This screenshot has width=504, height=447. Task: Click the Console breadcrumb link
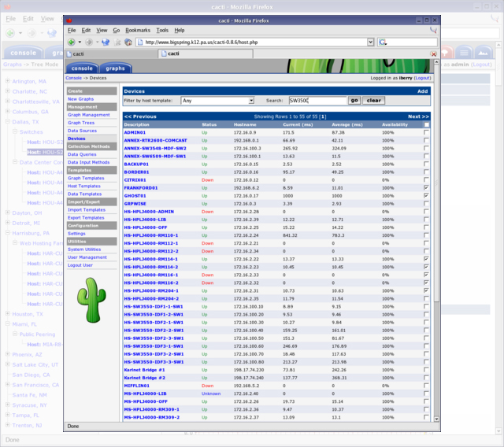[x=73, y=78]
